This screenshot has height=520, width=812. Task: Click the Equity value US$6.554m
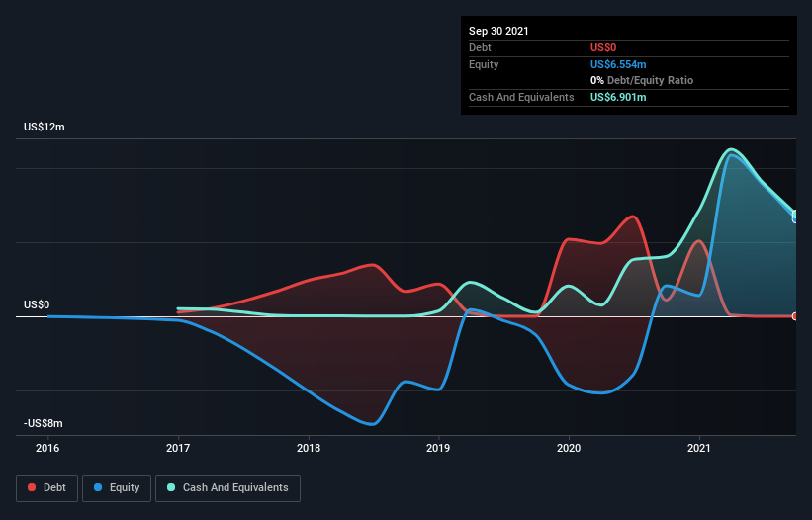pos(618,64)
